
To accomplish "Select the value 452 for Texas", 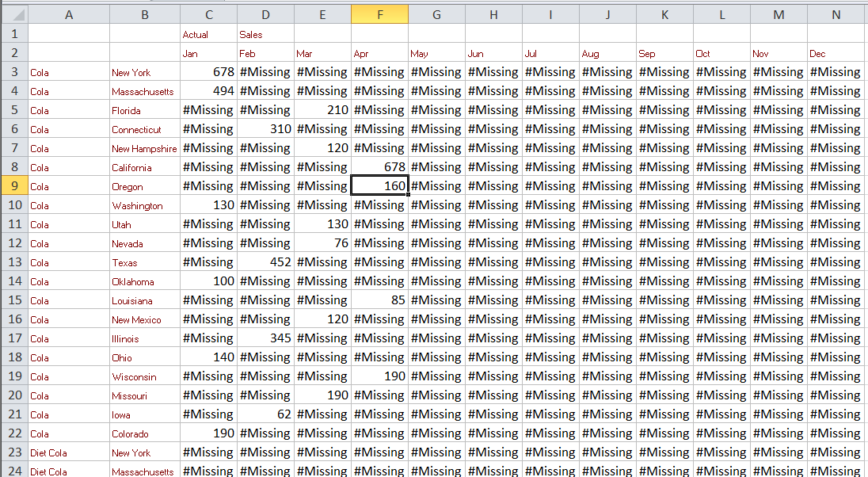I will coord(266,262).
